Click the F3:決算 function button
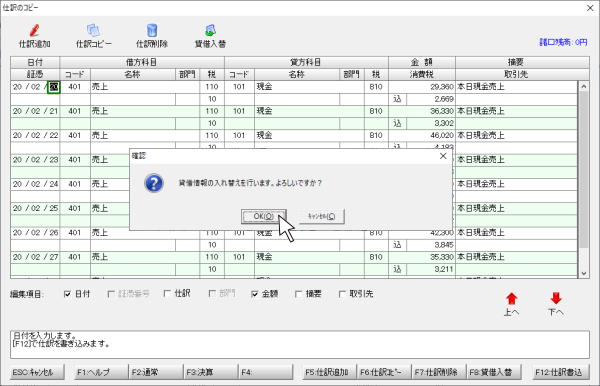Viewport: 600px width, 386px height. click(210, 372)
